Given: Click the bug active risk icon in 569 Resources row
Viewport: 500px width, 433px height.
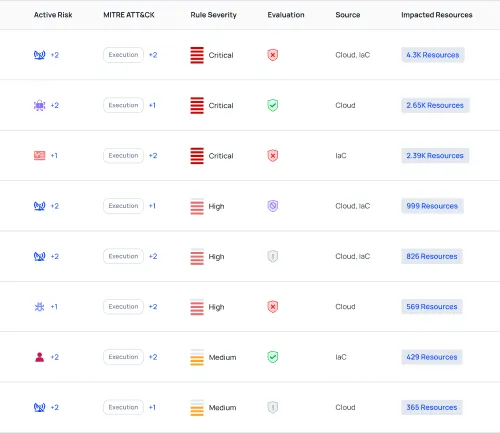Looking at the screenshot, I should (x=40, y=307).
